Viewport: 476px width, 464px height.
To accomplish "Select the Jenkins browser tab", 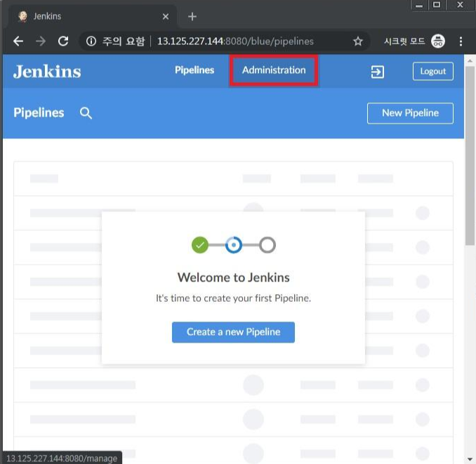I will [91, 16].
